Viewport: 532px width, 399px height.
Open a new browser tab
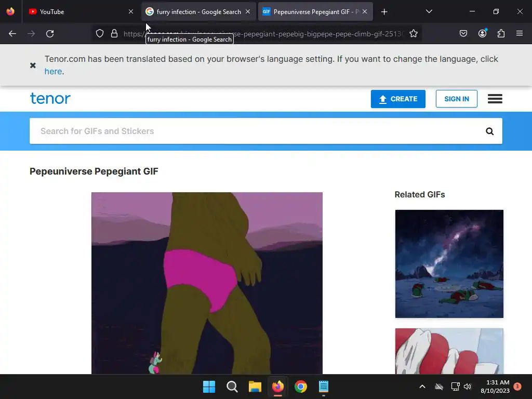coord(384,12)
